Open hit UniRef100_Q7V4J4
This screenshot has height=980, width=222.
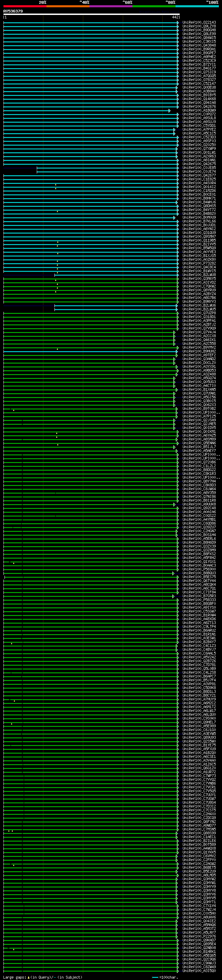tap(199, 332)
